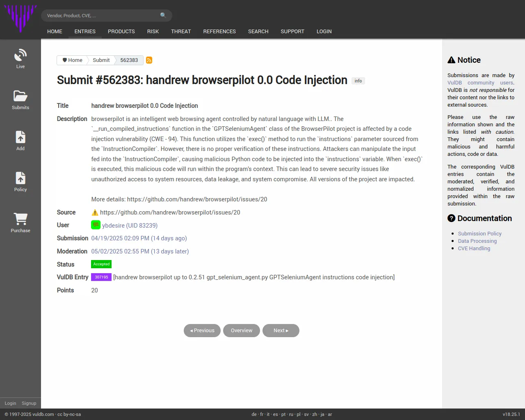
Task: Open the SUPPORT menu item
Action: pos(292,31)
